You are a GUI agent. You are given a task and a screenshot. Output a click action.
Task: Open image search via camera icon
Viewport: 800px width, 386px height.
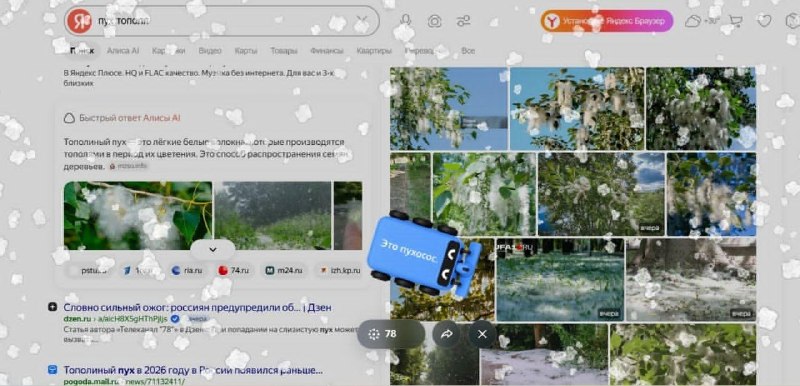tap(435, 21)
